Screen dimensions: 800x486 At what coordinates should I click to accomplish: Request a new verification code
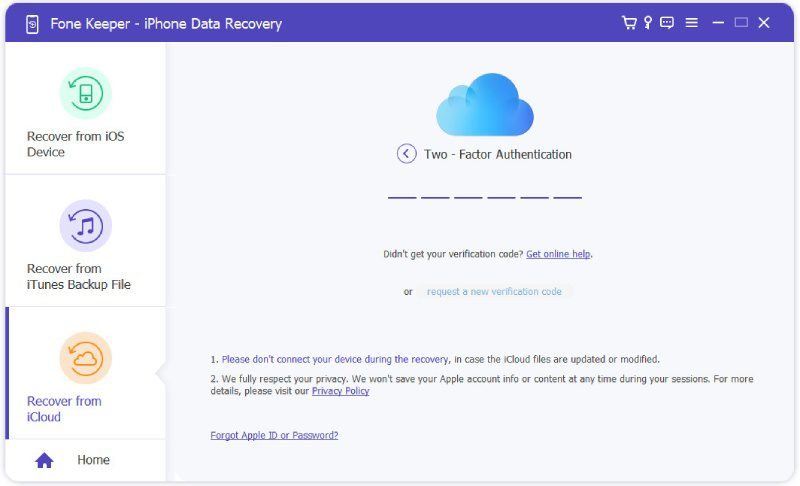click(494, 292)
